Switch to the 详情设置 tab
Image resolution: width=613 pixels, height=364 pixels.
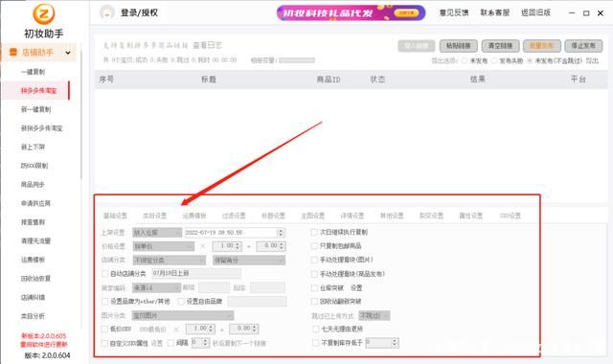point(352,216)
